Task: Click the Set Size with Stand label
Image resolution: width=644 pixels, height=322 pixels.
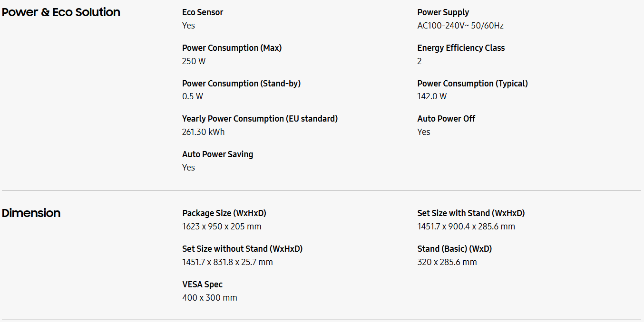Action: (471, 213)
